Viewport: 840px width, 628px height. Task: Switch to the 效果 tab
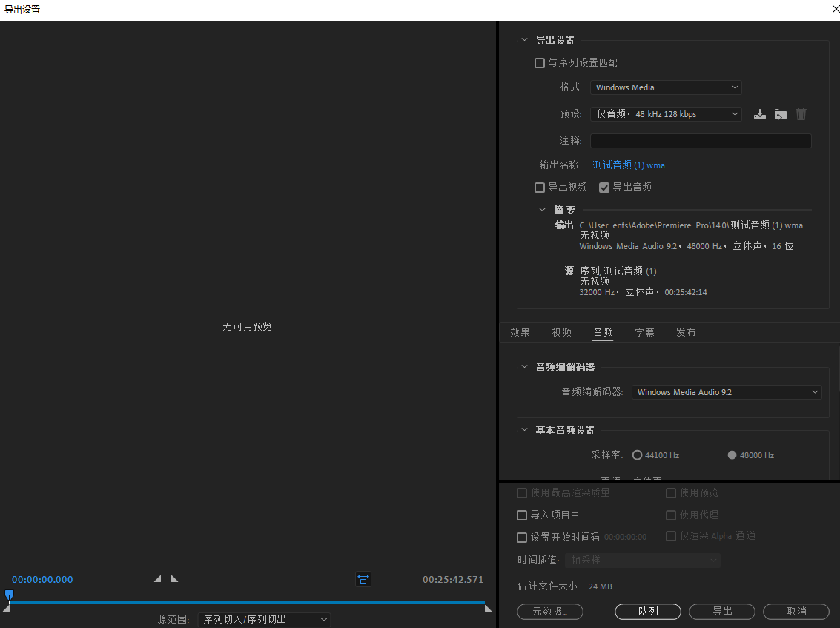[520, 332]
